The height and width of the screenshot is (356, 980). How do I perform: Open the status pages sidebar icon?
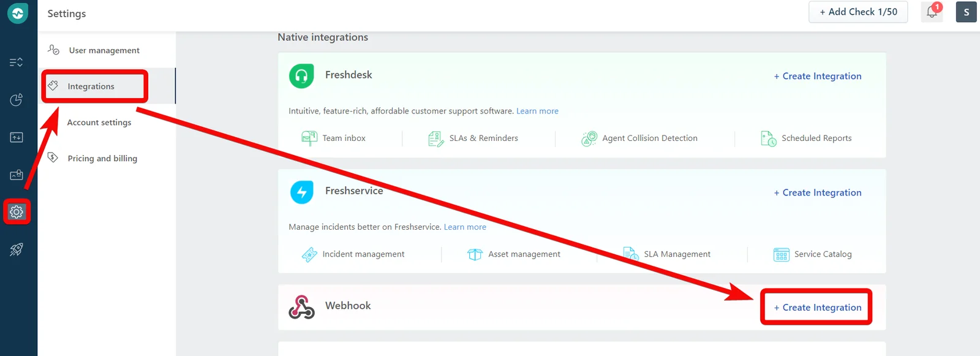click(x=17, y=137)
